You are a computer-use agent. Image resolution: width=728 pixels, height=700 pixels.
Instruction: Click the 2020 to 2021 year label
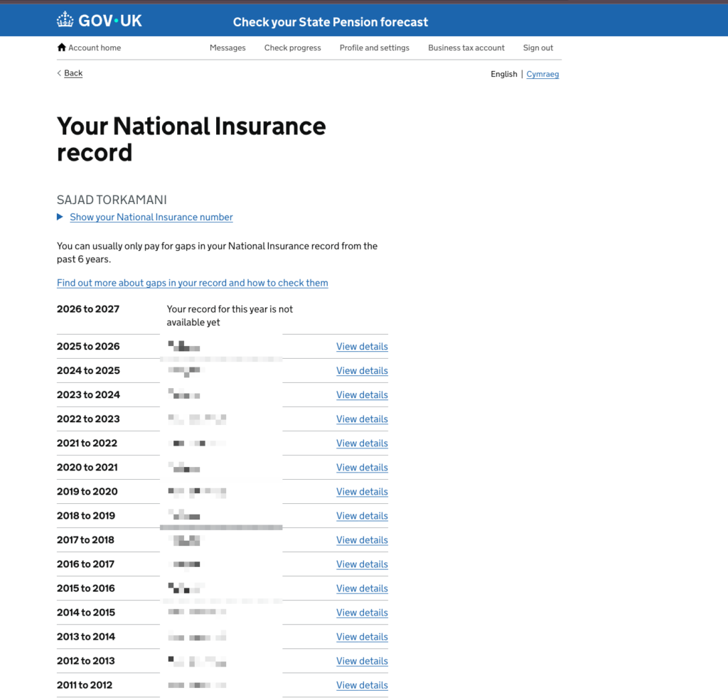87,467
